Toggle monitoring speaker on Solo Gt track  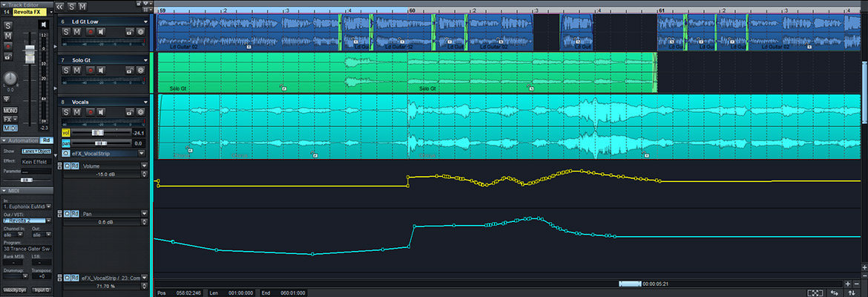click(101, 71)
